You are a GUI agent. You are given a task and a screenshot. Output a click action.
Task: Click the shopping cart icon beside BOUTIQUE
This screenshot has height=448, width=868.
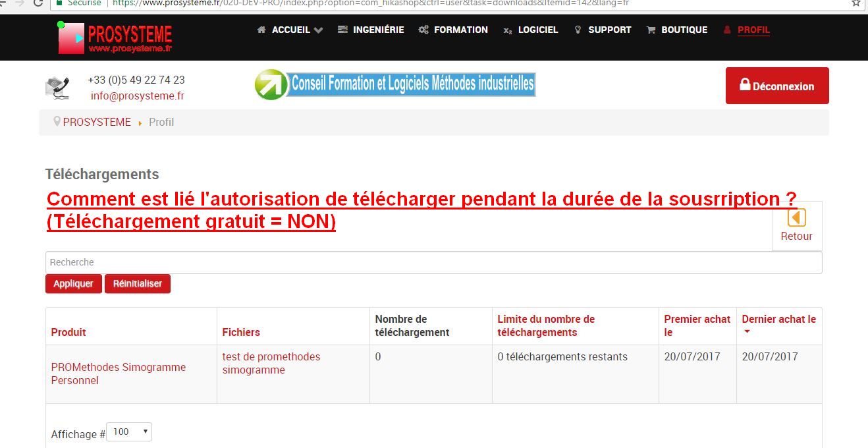pyautogui.click(x=651, y=30)
